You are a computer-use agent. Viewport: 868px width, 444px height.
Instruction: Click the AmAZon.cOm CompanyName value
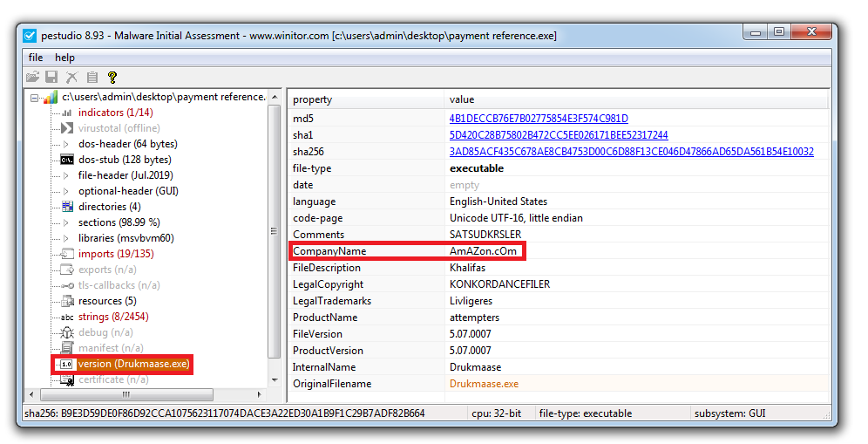(483, 251)
